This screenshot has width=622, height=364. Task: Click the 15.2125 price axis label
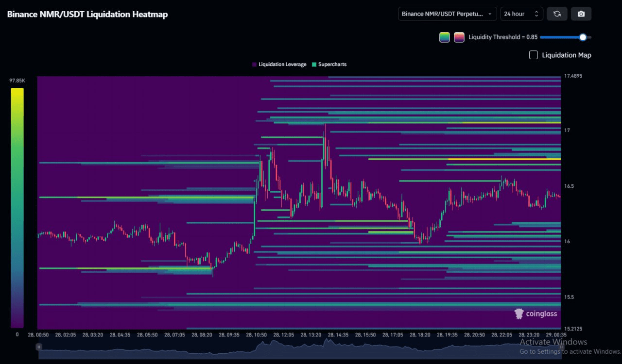point(573,329)
